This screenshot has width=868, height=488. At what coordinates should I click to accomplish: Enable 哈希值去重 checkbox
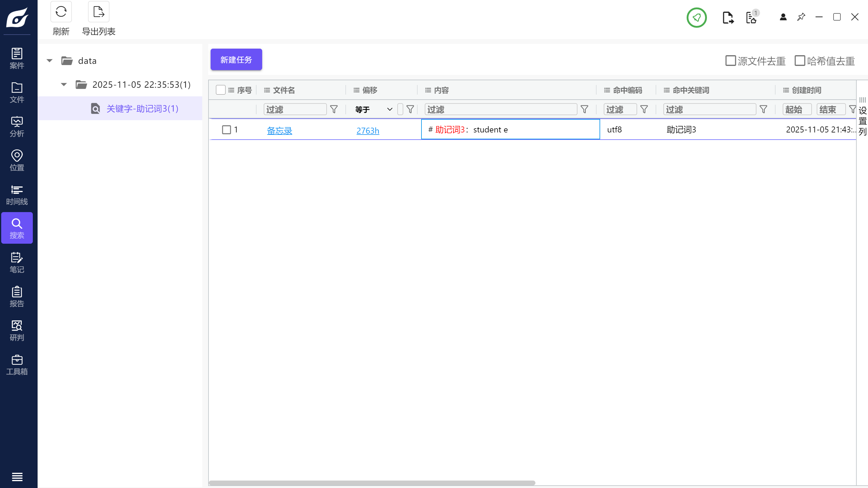[x=800, y=61]
